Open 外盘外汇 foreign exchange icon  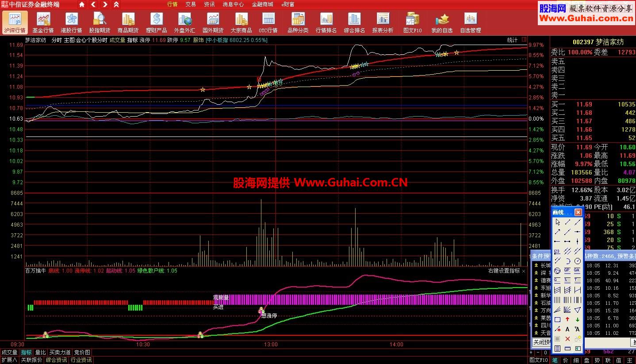pos(184,23)
